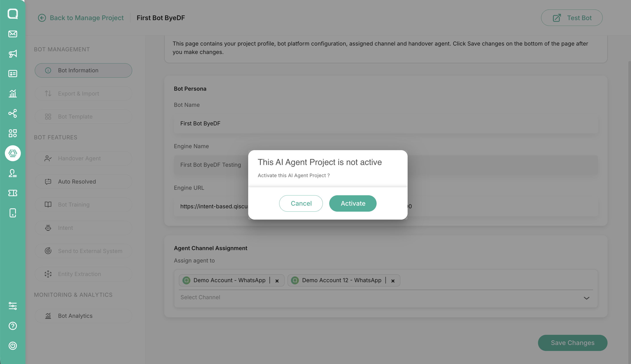Remove Demo Account - WhatsApp channel tag
Screen dimensions: 631x364
[x=277, y=281]
